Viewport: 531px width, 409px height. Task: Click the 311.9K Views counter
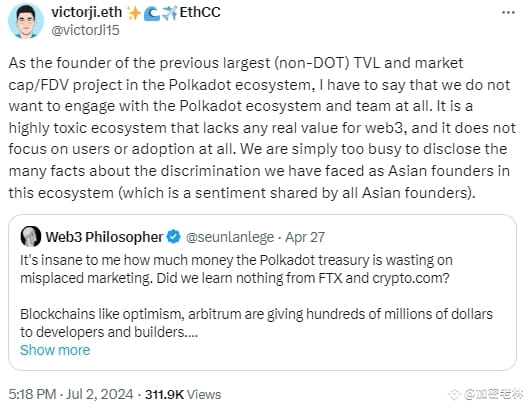click(x=183, y=394)
